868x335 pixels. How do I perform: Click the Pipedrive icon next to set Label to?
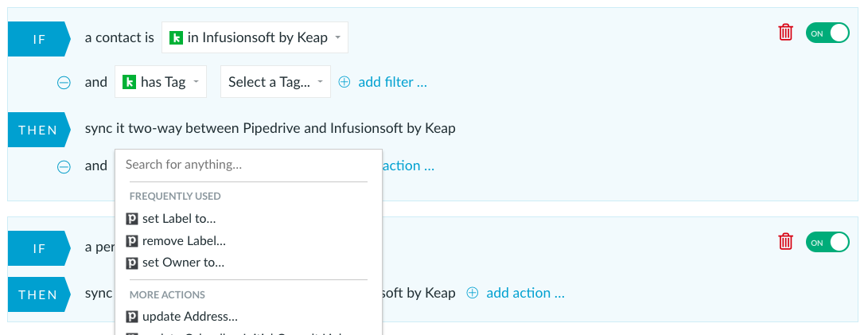[132, 219]
